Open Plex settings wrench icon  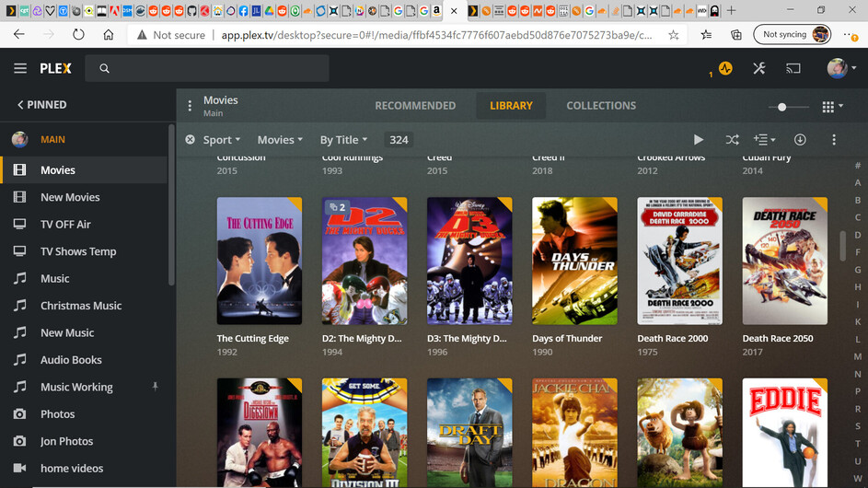click(x=759, y=68)
